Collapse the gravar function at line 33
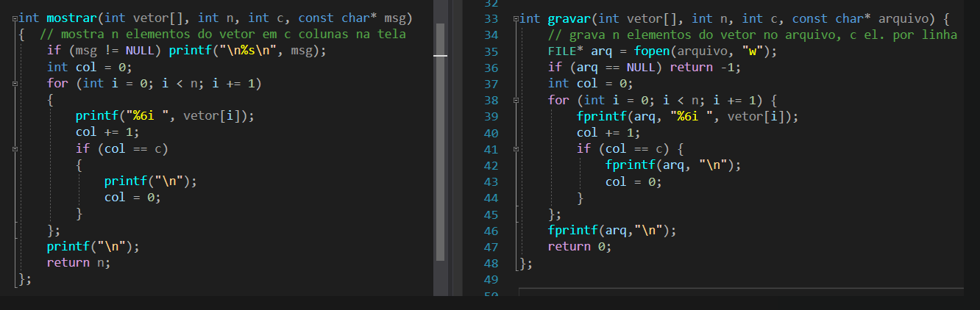 pos(516,19)
